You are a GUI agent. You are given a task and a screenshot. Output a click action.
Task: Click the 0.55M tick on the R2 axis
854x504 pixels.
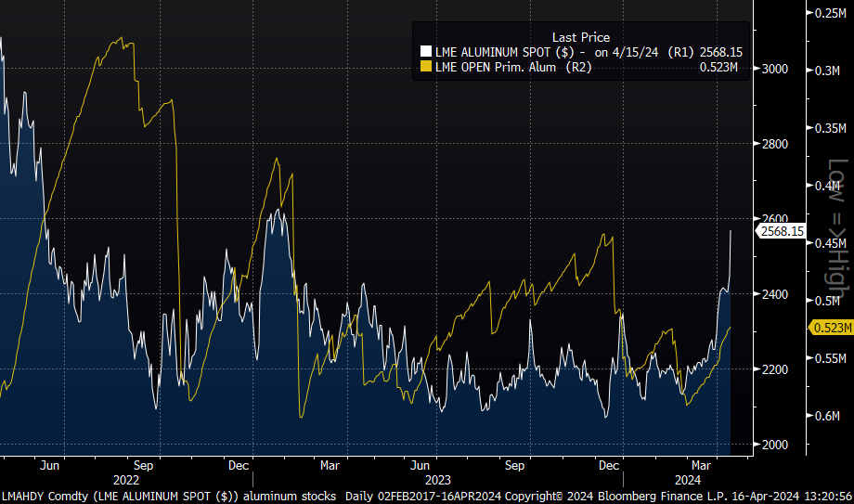(831, 358)
